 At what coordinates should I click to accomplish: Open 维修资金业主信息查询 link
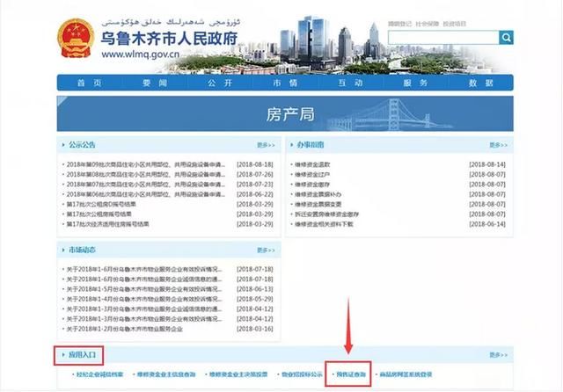click(x=166, y=374)
